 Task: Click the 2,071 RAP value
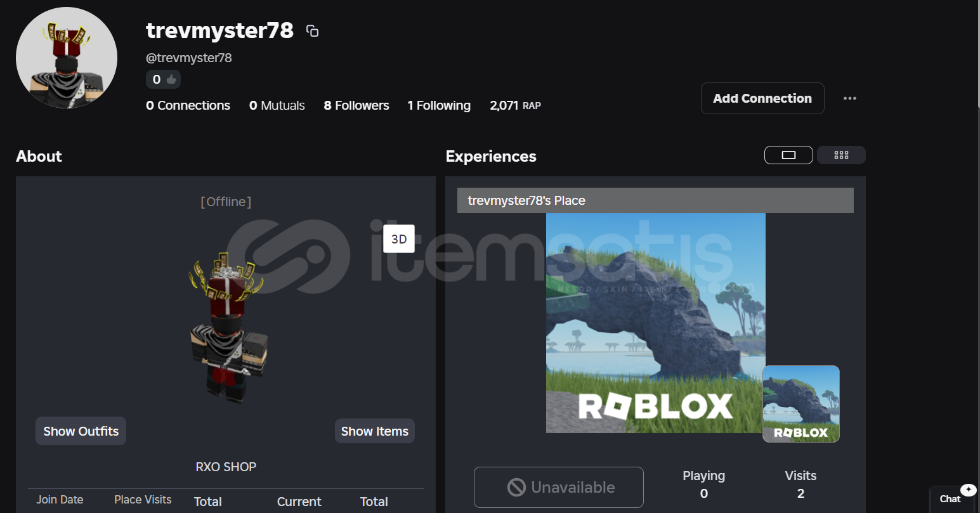[x=515, y=105]
